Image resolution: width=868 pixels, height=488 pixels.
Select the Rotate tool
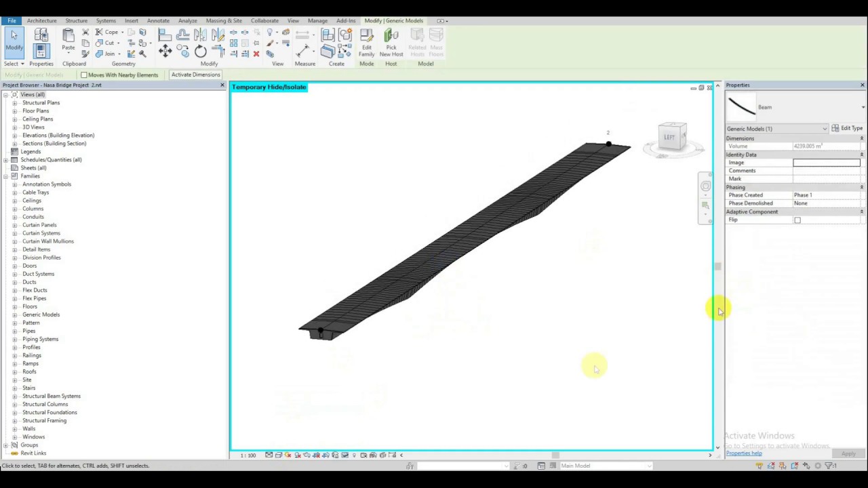point(201,51)
